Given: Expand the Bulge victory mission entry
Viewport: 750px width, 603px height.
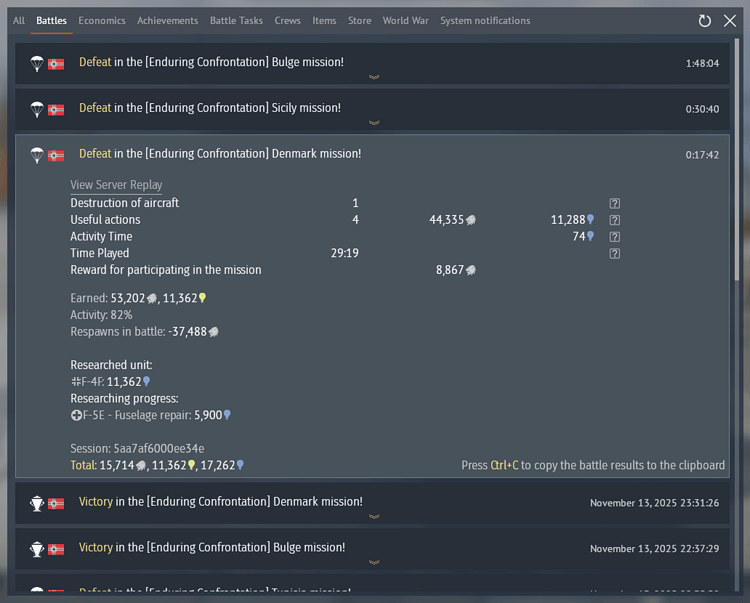Looking at the screenshot, I should (373, 562).
